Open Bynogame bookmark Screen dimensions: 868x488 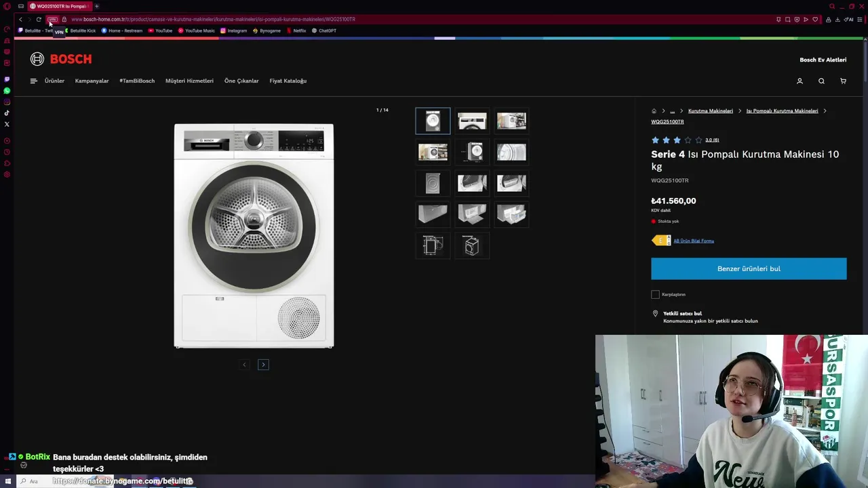267,30
